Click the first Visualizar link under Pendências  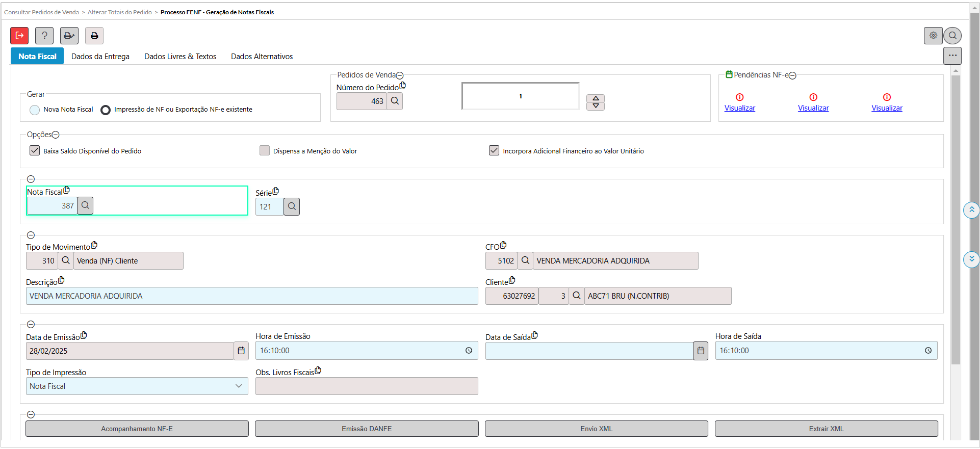click(x=739, y=108)
